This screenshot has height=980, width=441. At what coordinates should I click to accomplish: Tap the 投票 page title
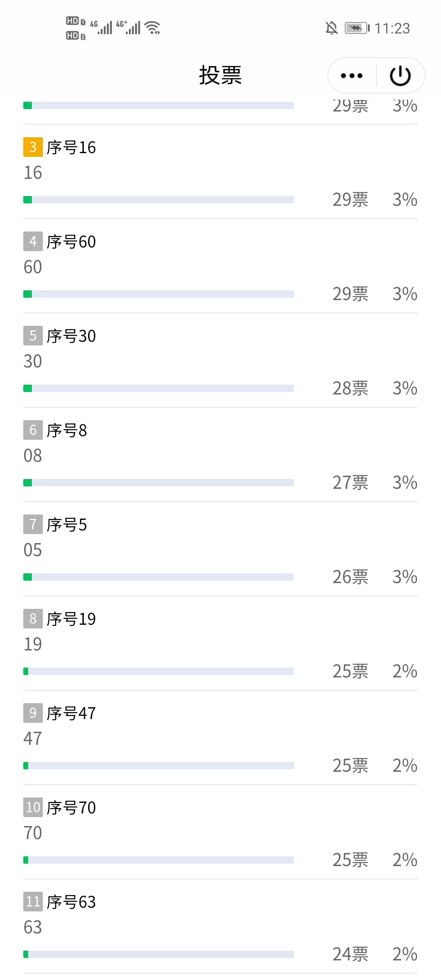pyautogui.click(x=220, y=76)
